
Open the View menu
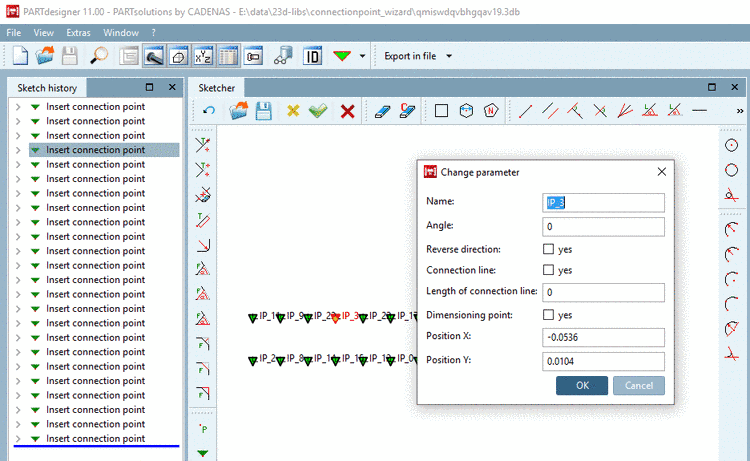pos(44,33)
